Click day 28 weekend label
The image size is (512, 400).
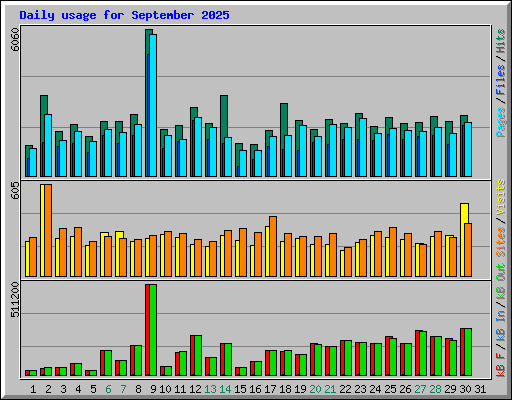[x=435, y=389]
